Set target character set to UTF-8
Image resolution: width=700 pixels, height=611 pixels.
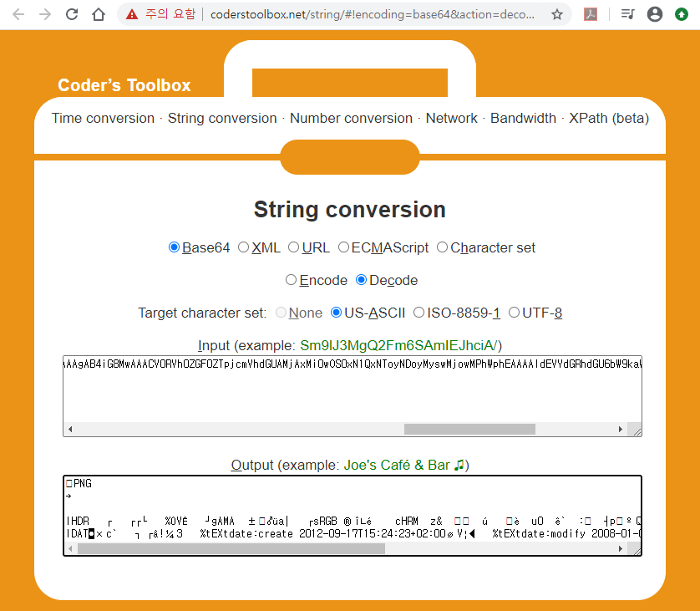point(514,313)
